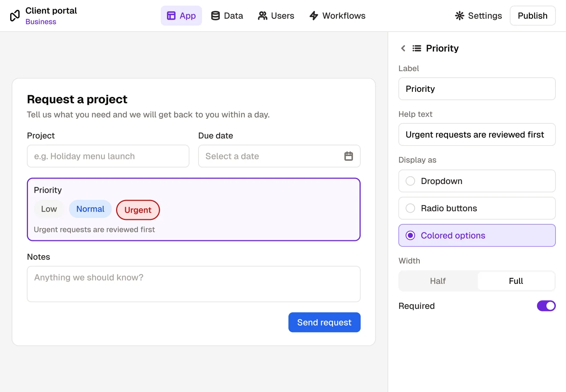Select the Colored options display option

(477, 235)
